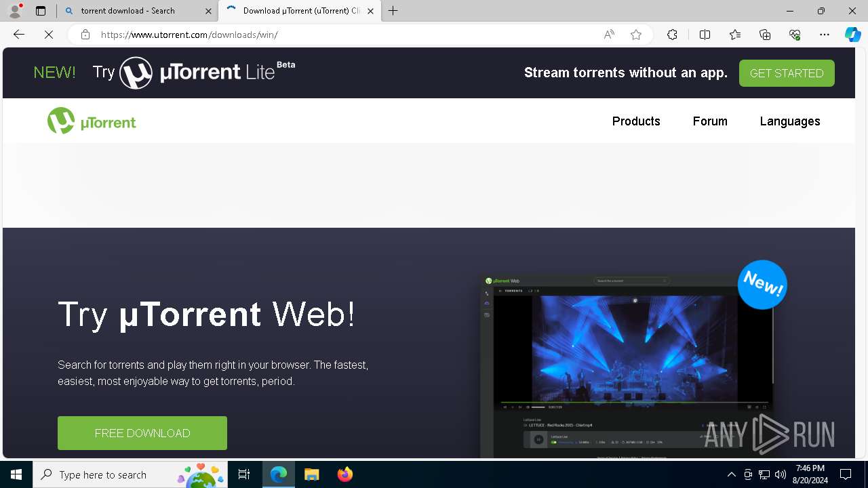The image size is (868, 488).
Task: Open network status tray icon
Action: pos(764,474)
